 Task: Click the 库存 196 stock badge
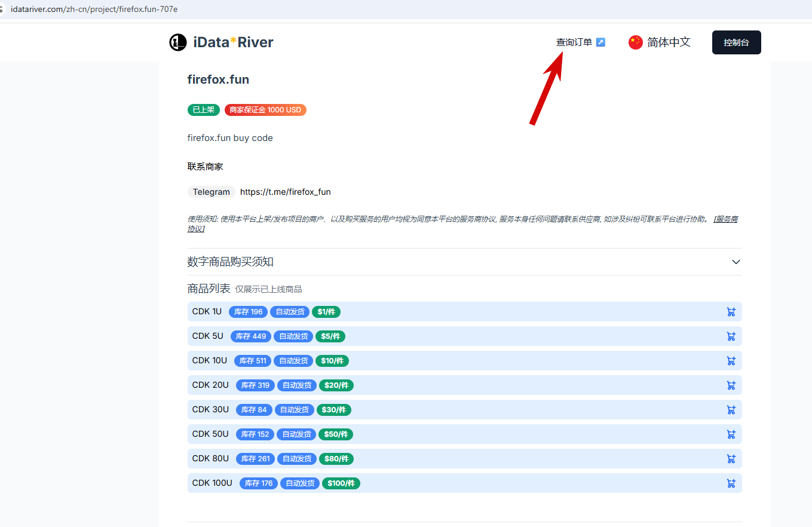248,312
